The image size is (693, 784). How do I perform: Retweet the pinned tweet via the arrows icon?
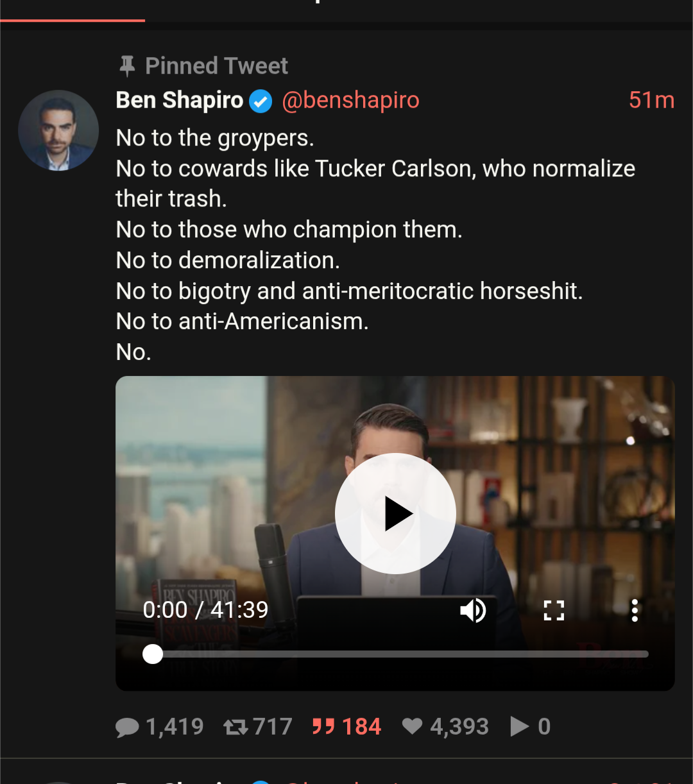coord(235,727)
